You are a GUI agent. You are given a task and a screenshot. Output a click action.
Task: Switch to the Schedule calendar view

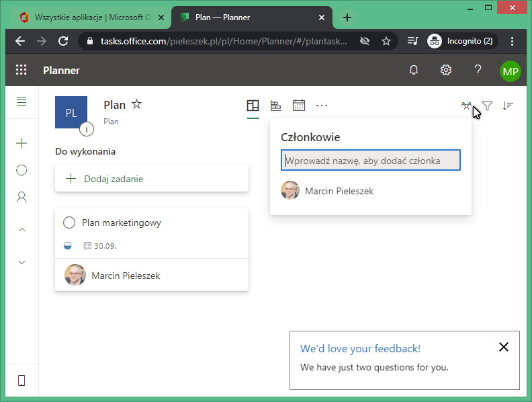pyautogui.click(x=298, y=106)
